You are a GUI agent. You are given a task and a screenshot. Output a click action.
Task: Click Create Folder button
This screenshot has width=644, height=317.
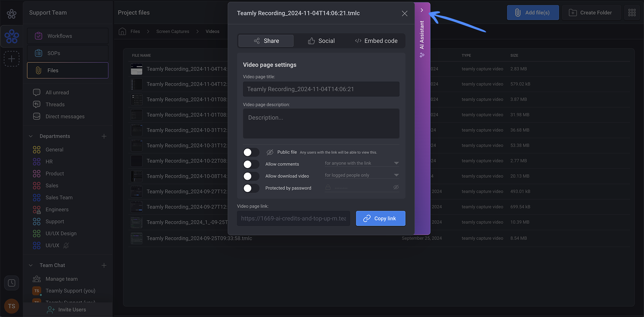pyautogui.click(x=591, y=13)
